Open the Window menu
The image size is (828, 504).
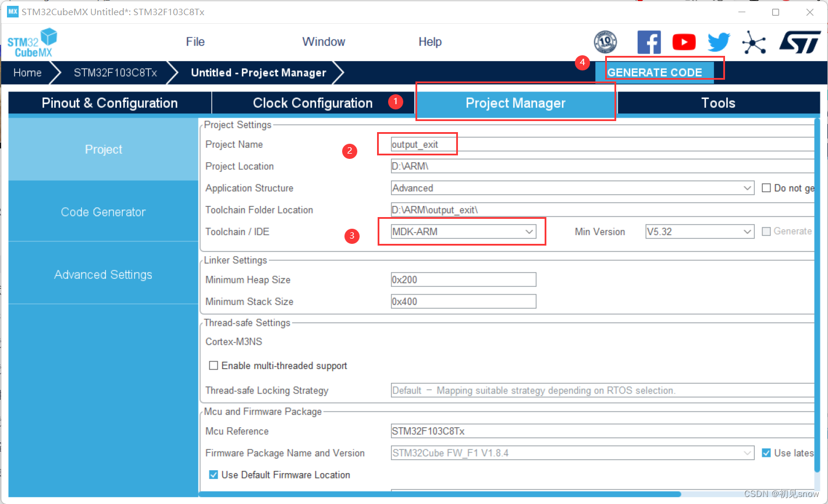pyautogui.click(x=324, y=42)
